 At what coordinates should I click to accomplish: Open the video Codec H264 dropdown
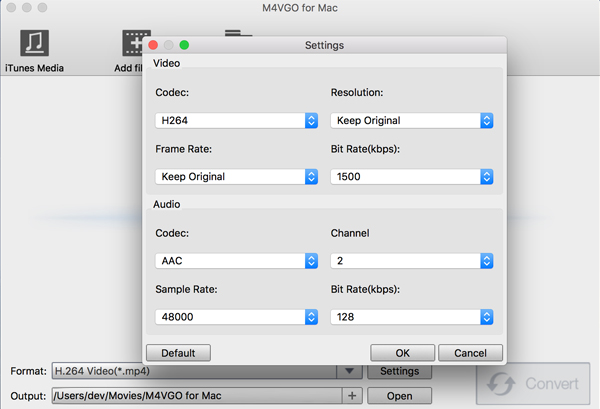(236, 121)
